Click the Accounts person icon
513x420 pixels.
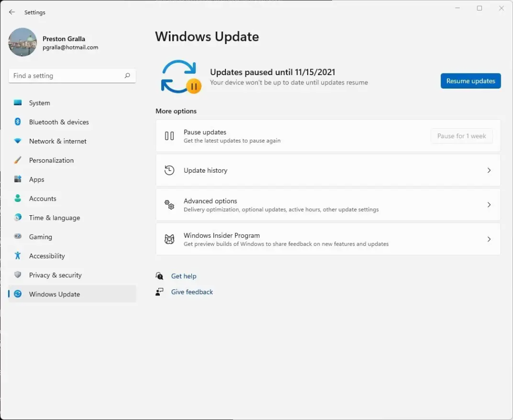(18, 198)
